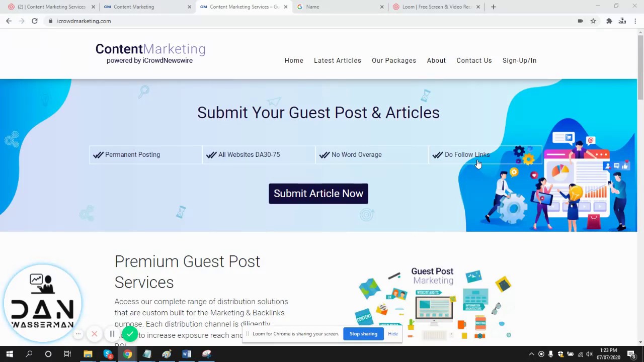Viewport: 644px width, 362px height.
Task: Open the Latest Articles menu item
Action: (338, 60)
